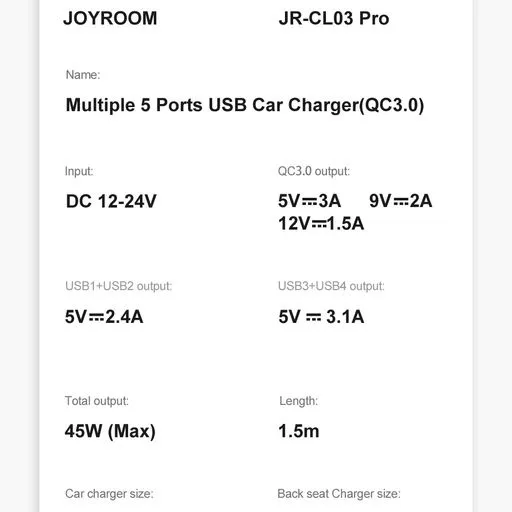Screen dimensions: 512x512
Task: Select the 5V 3.1A value
Action: tap(321, 317)
